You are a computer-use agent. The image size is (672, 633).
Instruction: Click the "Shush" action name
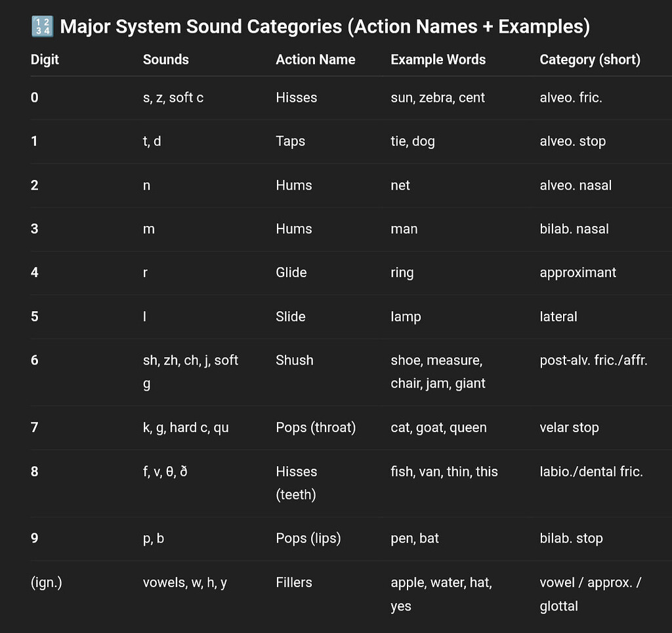pos(295,360)
